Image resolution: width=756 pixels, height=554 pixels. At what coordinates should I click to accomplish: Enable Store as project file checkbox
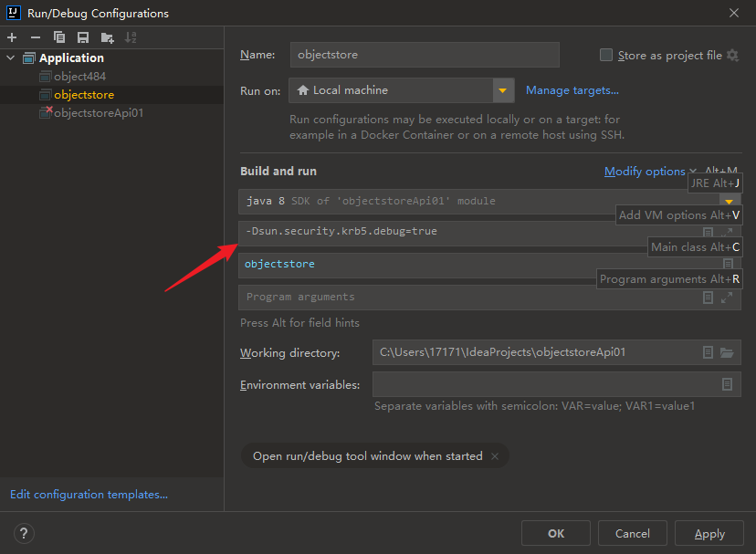point(606,56)
